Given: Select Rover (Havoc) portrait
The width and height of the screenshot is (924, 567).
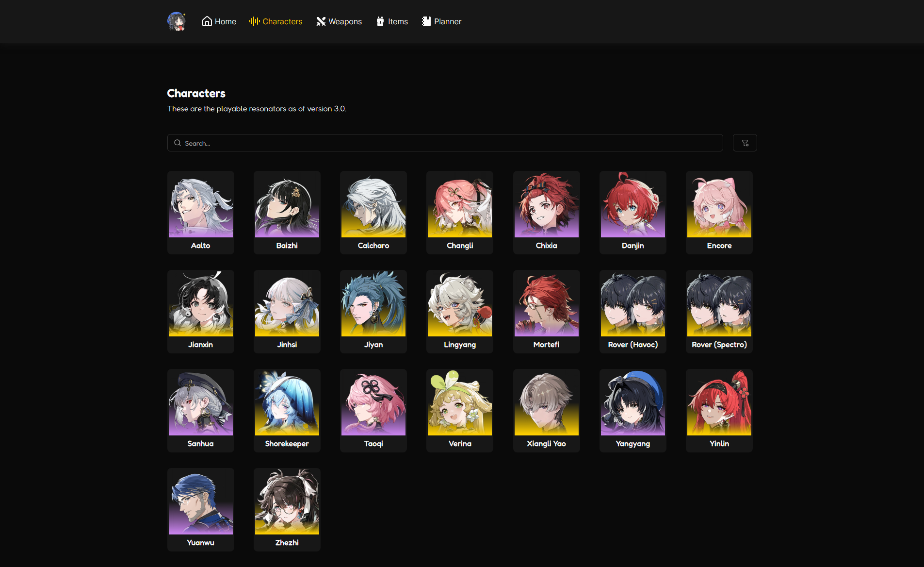Looking at the screenshot, I should point(633,303).
